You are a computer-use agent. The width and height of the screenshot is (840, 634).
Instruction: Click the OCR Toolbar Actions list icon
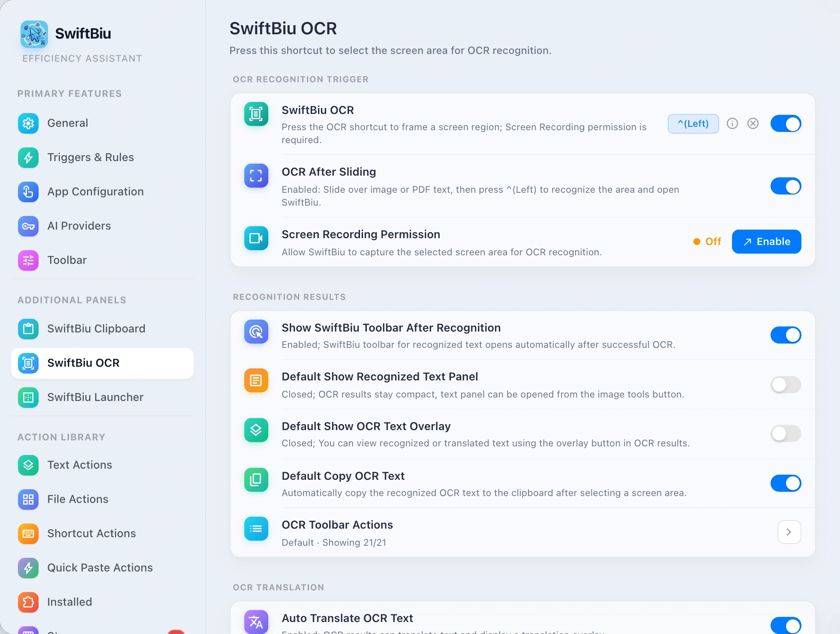click(256, 529)
